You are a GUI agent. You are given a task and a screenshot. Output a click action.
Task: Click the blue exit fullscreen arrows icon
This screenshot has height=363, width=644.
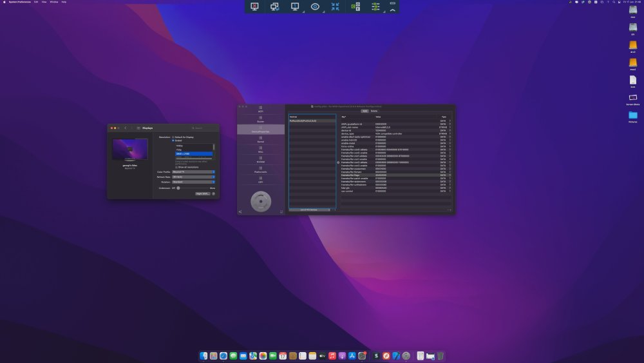click(335, 6)
